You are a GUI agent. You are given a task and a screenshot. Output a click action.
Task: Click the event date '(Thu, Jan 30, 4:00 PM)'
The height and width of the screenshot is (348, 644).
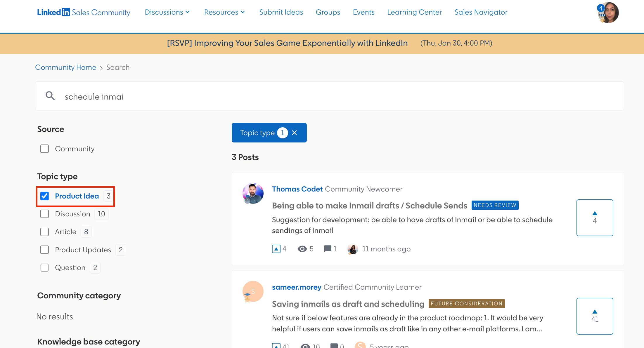[456, 43]
